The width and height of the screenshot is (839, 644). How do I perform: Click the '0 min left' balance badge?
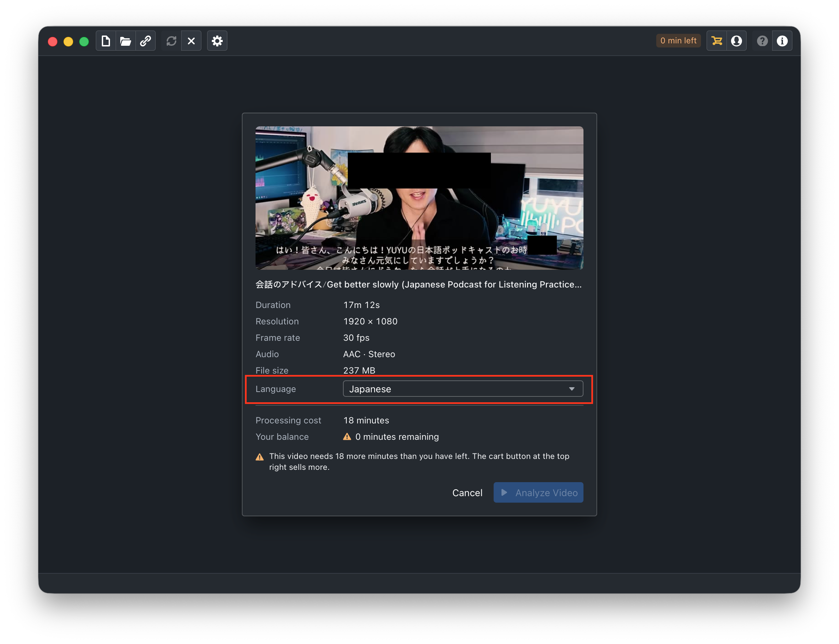click(678, 41)
